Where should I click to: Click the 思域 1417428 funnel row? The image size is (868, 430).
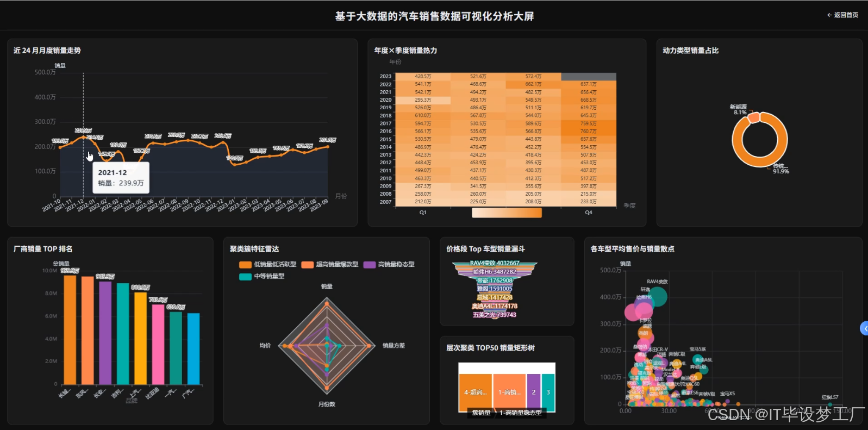[x=495, y=297]
